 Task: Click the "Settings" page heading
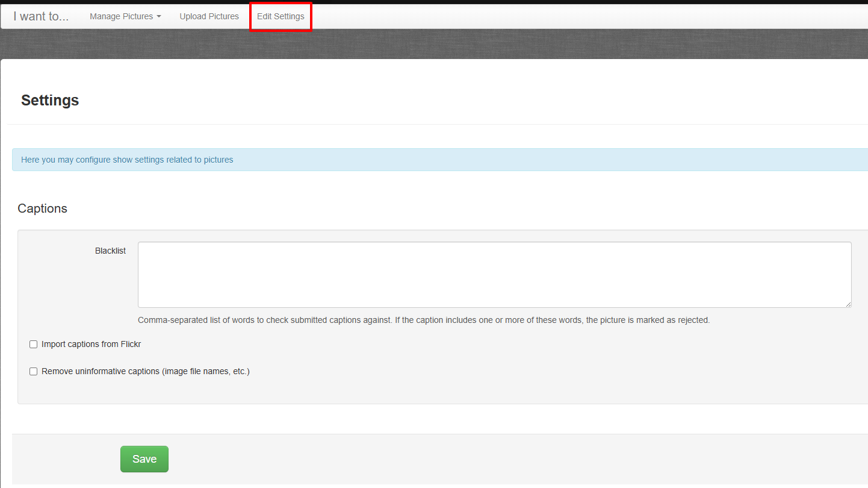click(x=50, y=100)
